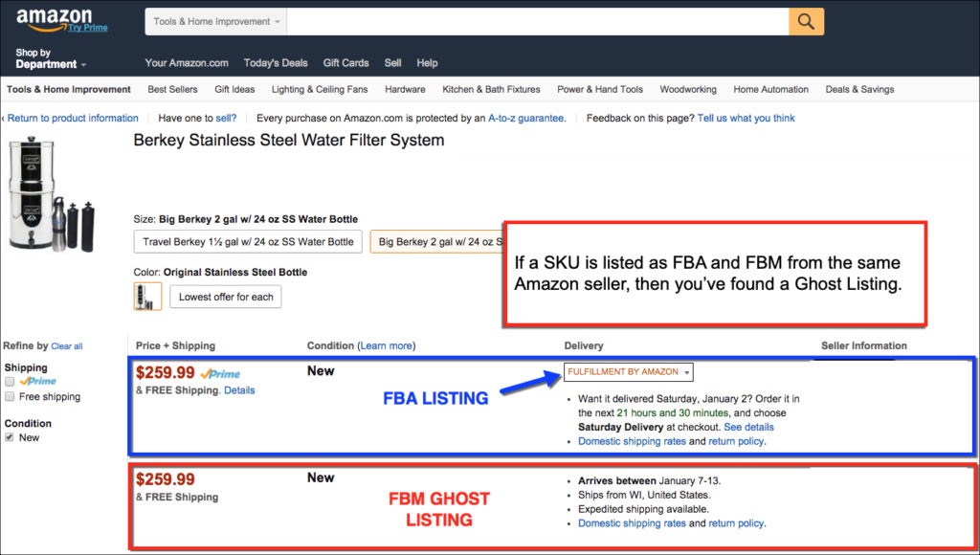The image size is (980, 555).
Task: Open return policy in second offer
Action: click(736, 523)
